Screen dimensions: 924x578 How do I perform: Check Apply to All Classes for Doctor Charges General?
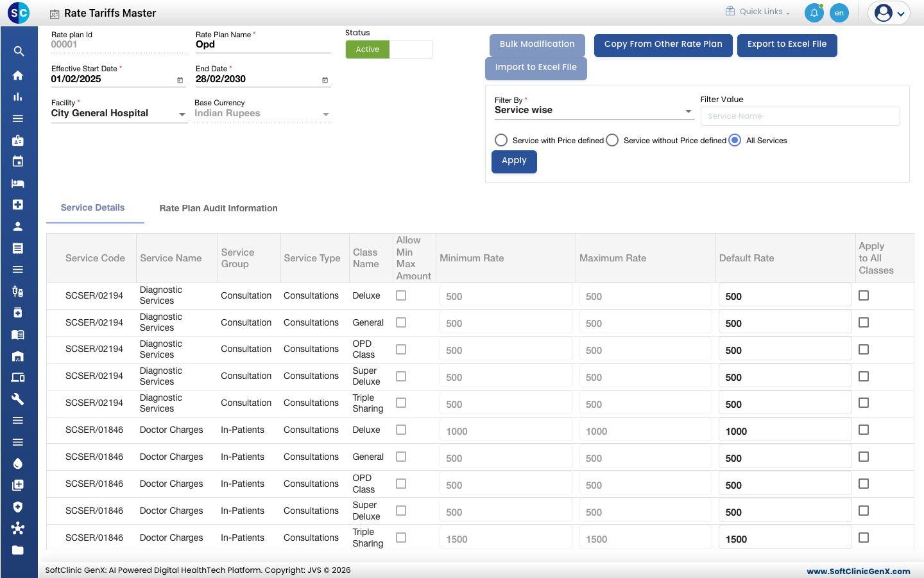tap(864, 457)
